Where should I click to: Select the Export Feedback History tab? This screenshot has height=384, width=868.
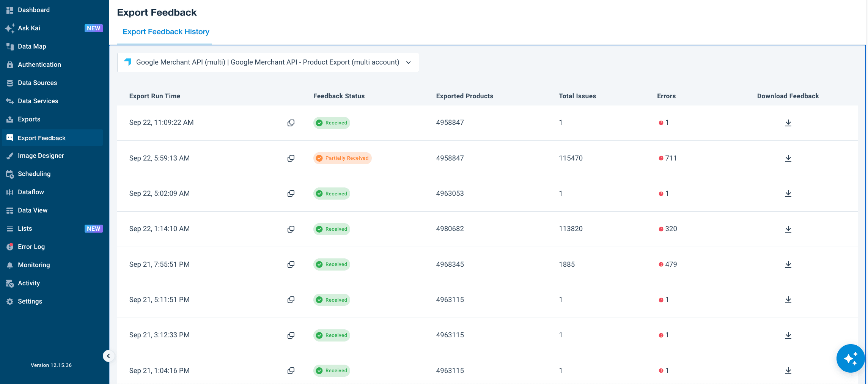[x=166, y=32]
